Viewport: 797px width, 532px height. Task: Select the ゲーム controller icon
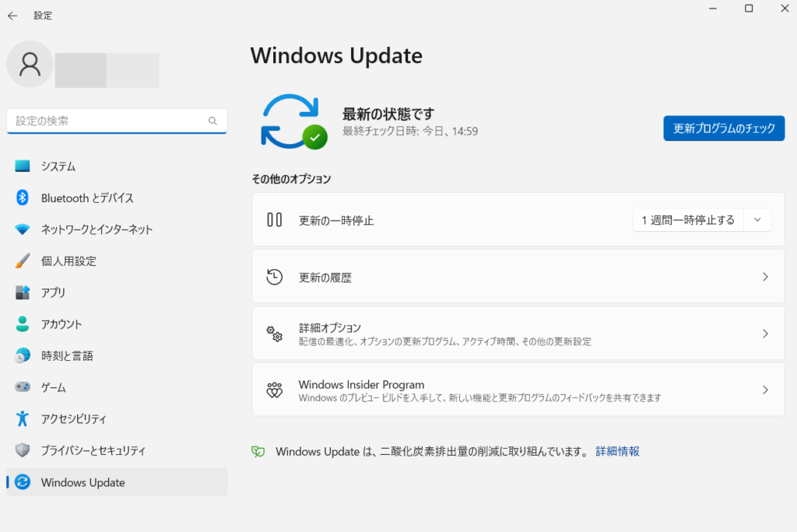click(x=20, y=387)
